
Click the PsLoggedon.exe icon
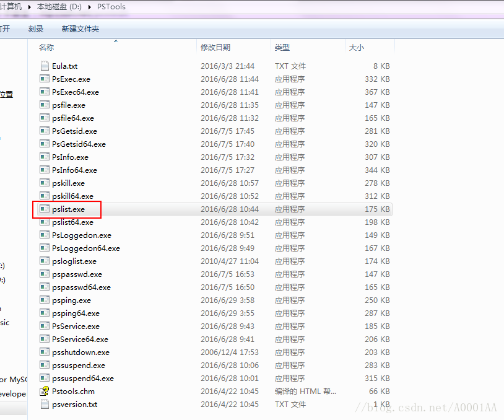45,235
